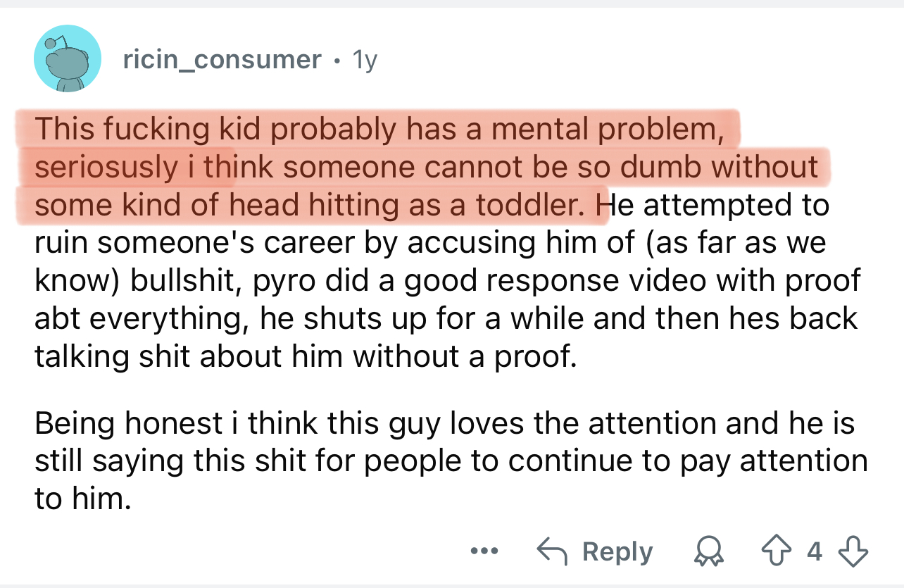Downvote the ricin_consumer comment
This screenshot has height=588, width=904.
click(x=853, y=551)
